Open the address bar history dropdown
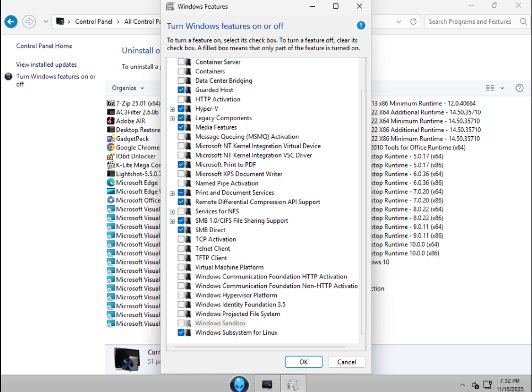532x392 pixels. point(399,22)
